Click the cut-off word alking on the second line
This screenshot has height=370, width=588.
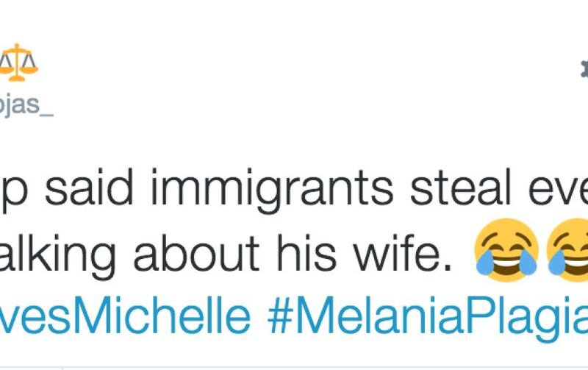click(58, 257)
